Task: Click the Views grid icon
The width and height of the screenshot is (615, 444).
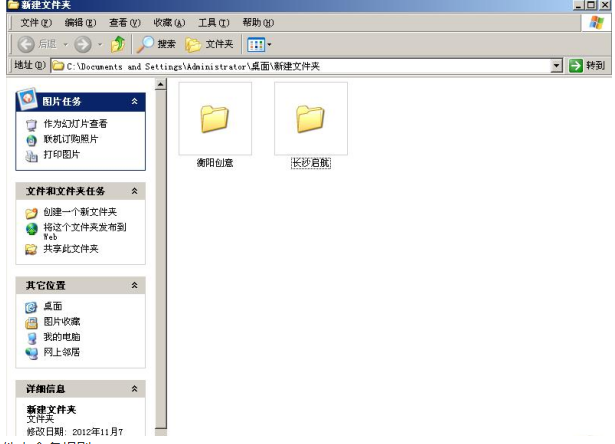Action: [x=256, y=44]
